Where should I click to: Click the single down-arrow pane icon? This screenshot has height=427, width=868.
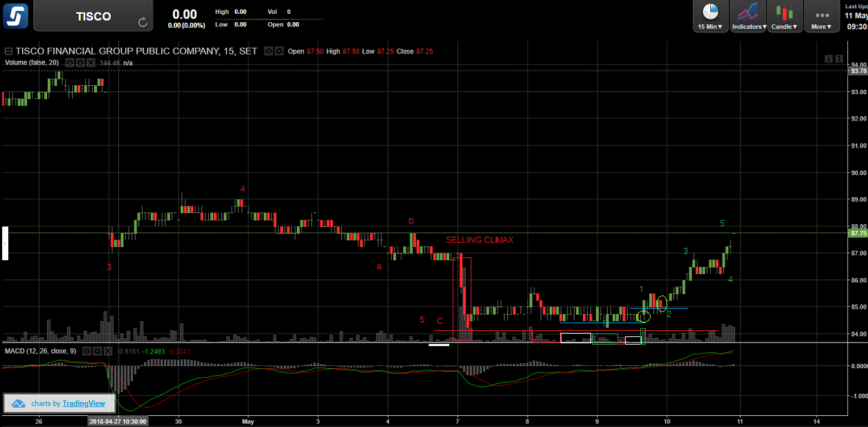click(829, 58)
